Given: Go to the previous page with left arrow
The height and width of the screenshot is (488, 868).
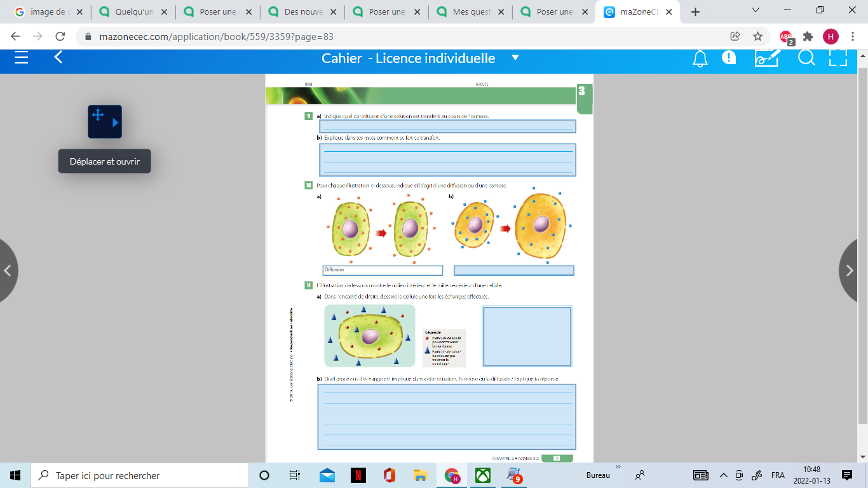Looking at the screenshot, I should point(8,271).
